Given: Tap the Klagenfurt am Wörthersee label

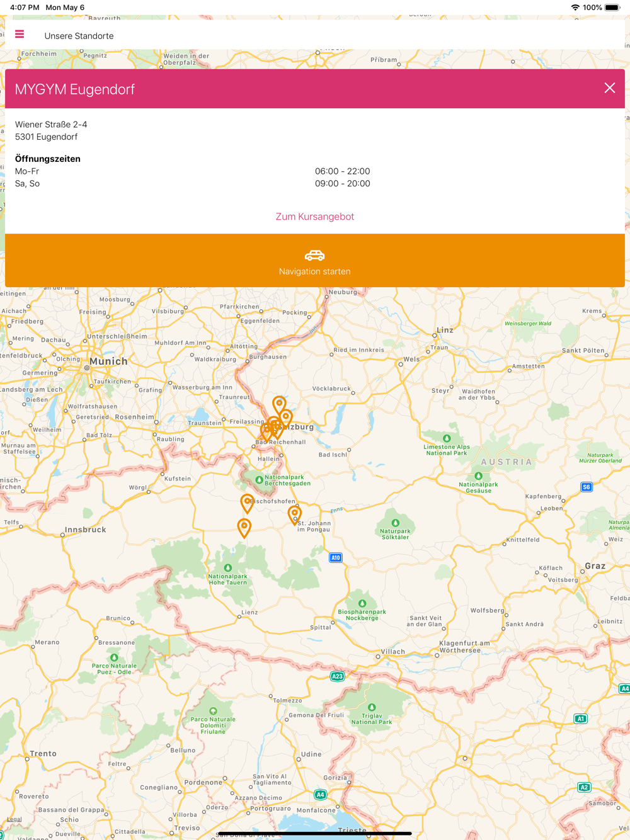Looking at the screenshot, I should tap(464, 647).
